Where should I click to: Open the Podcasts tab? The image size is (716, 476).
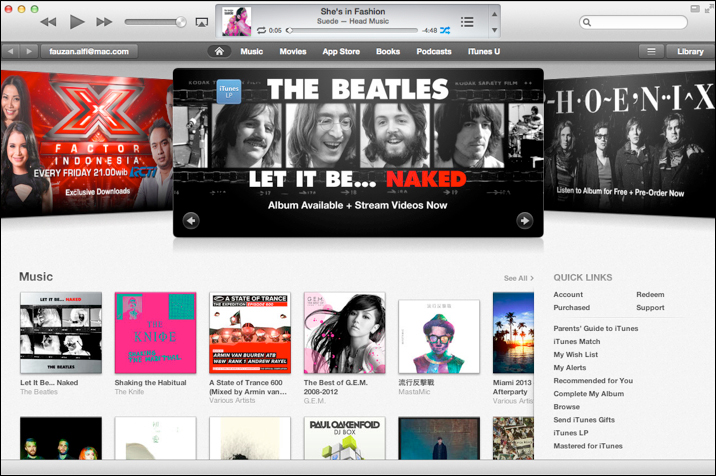coord(434,51)
